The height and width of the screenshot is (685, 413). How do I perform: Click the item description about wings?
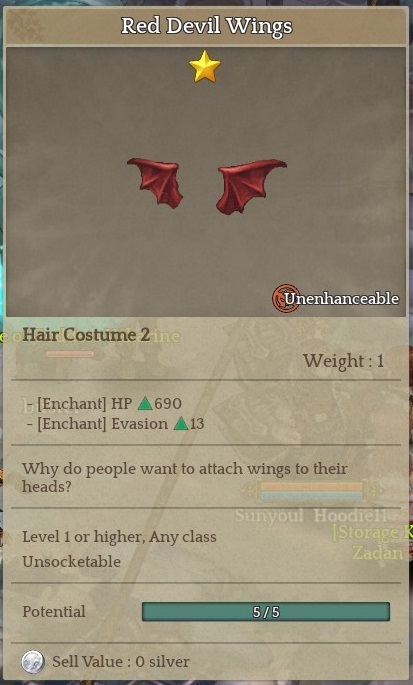point(184,477)
